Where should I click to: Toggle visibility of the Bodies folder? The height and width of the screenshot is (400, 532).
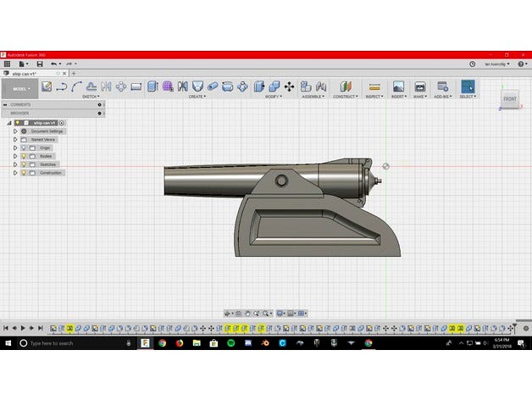tap(23, 156)
